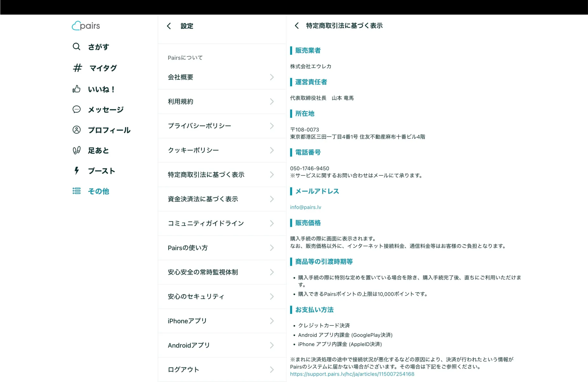This screenshot has width=588, height=382.
Task: Expand the クッキーポリシー row chevron
Action: coord(272,150)
